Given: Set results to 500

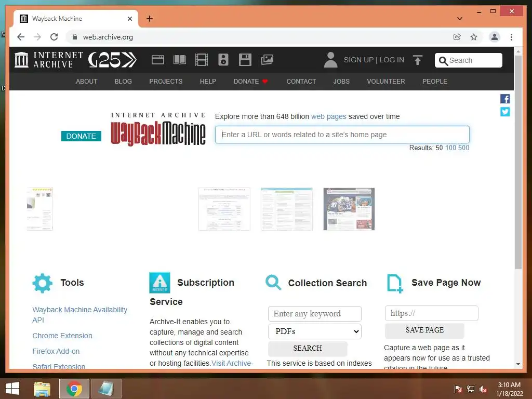Looking at the screenshot, I should click(x=463, y=148).
